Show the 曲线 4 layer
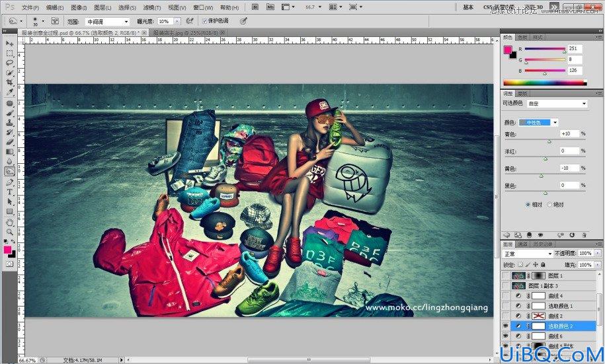The height and width of the screenshot is (364, 605). 505,296
